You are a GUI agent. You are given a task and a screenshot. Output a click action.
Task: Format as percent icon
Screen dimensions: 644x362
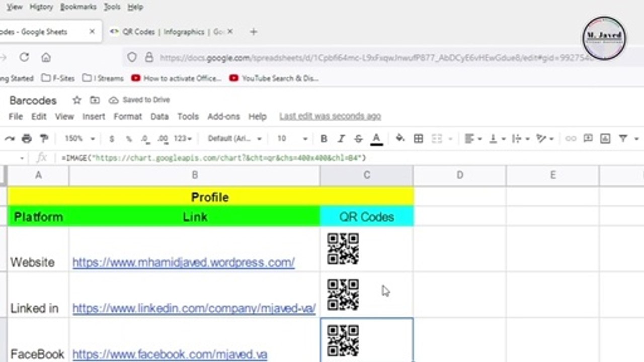[129, 138]
